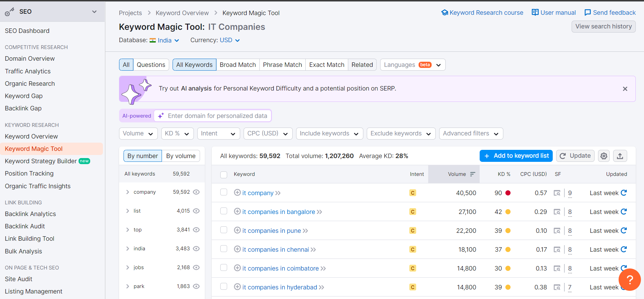View SERP icon for 'it companies in bangalore'

557,212
